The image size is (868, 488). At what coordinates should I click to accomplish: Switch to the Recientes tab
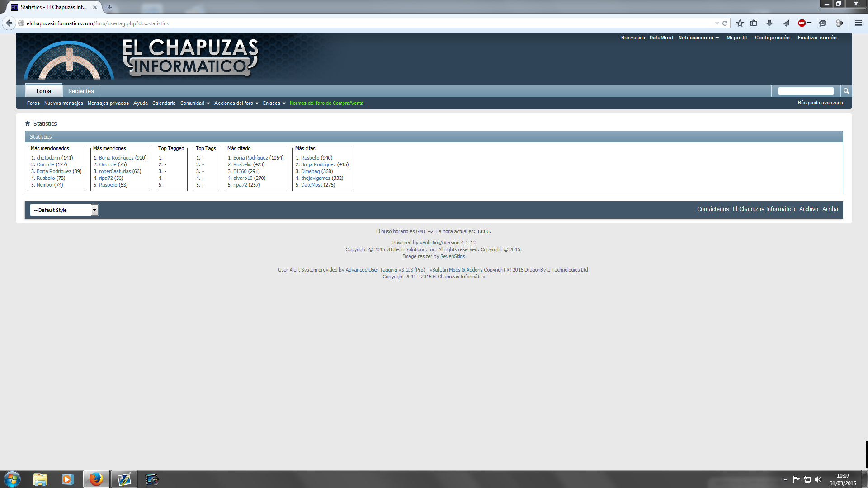coord(81,91)
